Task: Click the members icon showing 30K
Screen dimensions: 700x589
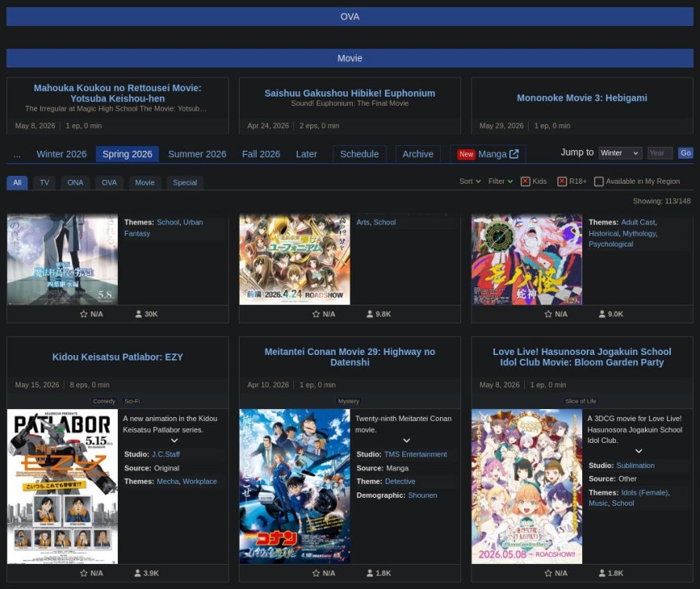Action: pyautogui.click(x=137, y=314)
